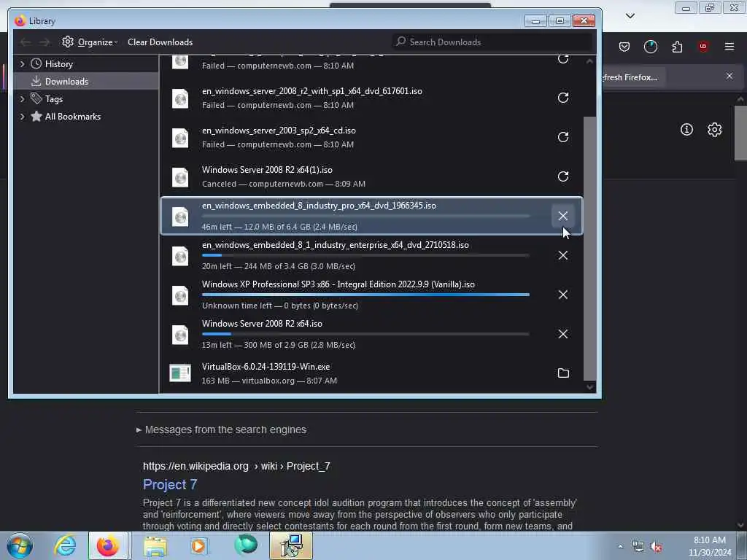Click the en.wikipedia.org result URL
747x560 pixels.
236,466
